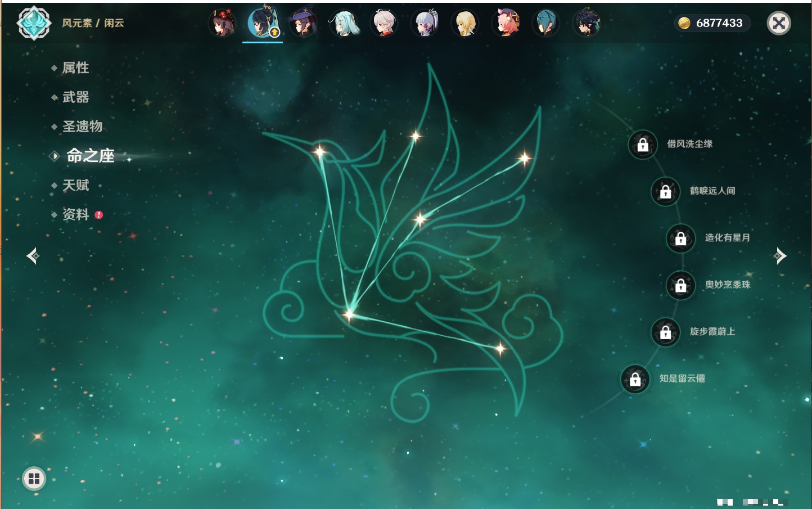This screenshot has width=812, height=509.
Task: Select the pink-haired Yanfei avatar
Action: (x=506, y=24)
